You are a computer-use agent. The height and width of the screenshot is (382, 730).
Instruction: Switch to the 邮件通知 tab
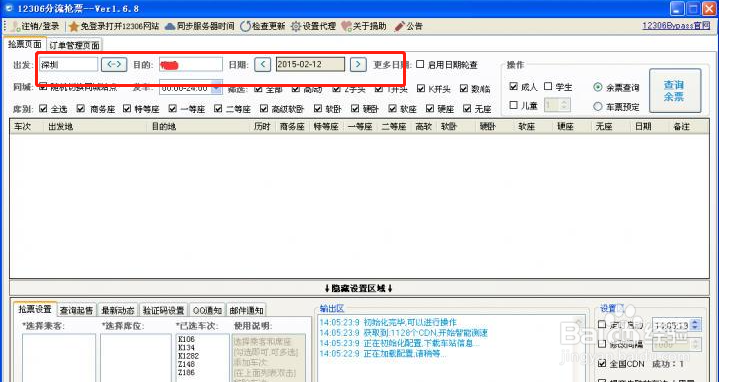click(x=246, y=310)
